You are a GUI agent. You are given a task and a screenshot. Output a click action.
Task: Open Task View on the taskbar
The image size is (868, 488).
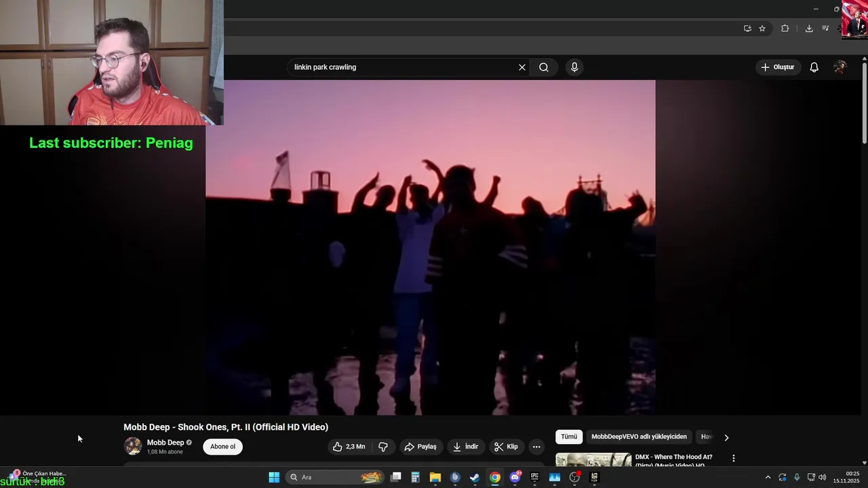[396, 477]
